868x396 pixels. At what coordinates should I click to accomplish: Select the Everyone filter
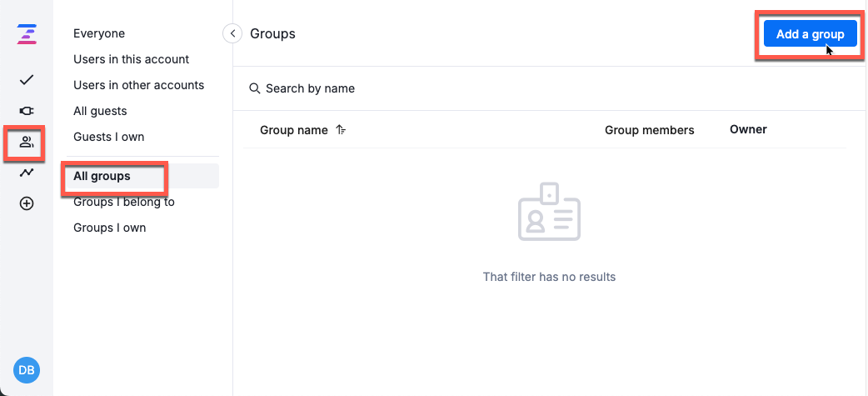tap(99, 34)
